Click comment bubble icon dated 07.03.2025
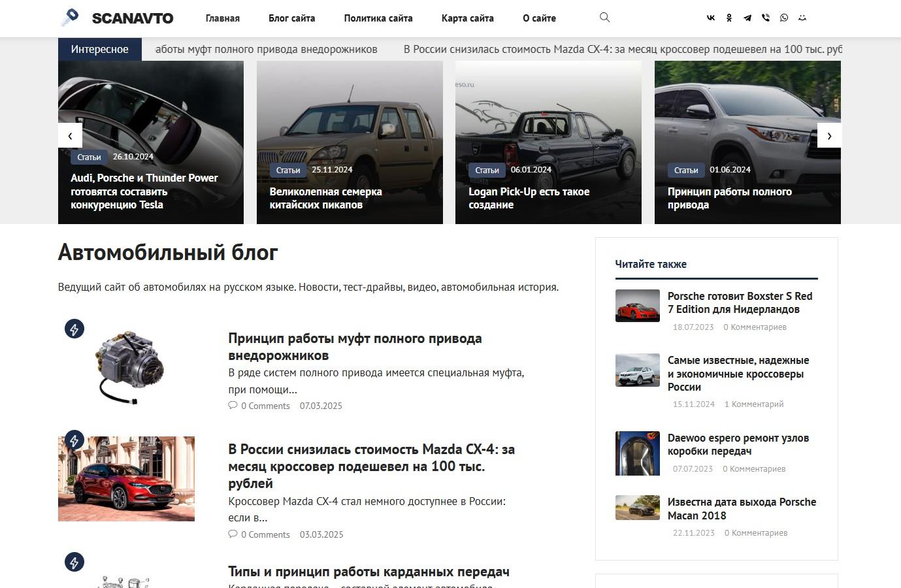Viewport: 901px width, 588px height. [x=233, y=406]
